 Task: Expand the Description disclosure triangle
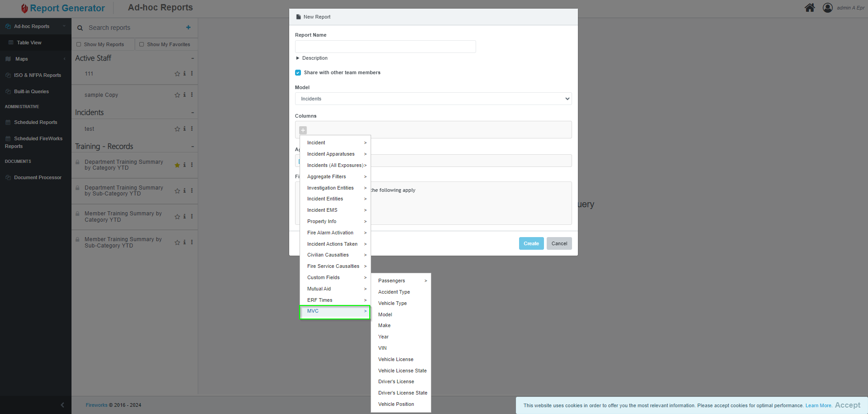click(x=298, y=58)
